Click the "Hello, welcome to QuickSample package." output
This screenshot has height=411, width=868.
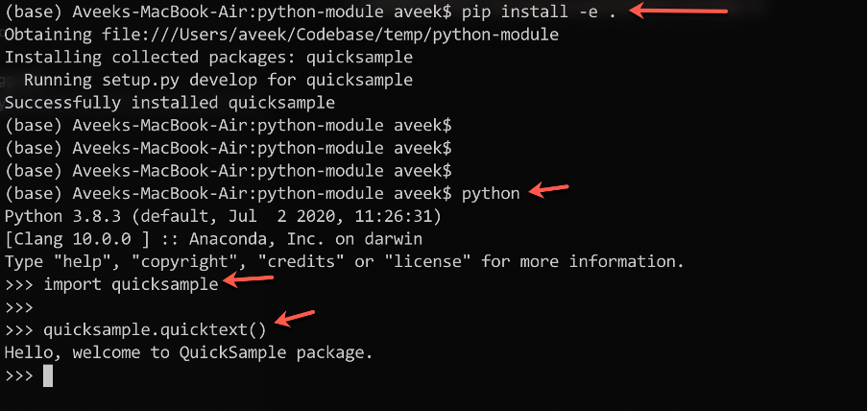[188, 352]
